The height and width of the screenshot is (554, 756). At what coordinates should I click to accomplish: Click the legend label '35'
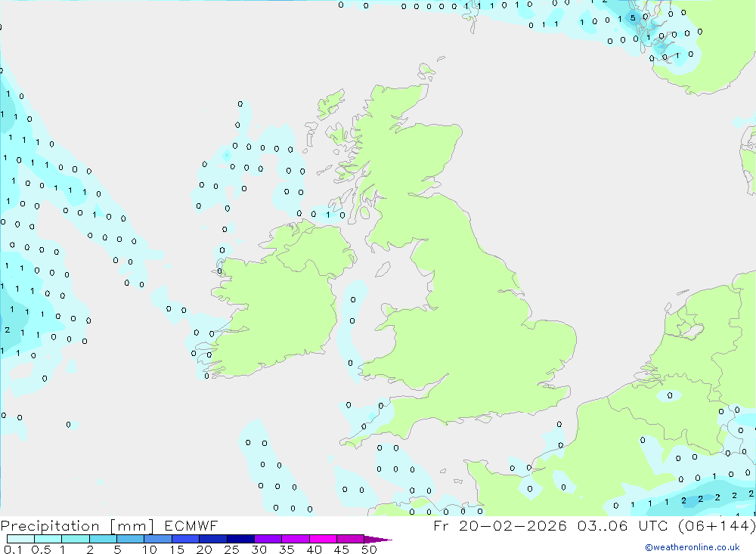tap(287, 549)
